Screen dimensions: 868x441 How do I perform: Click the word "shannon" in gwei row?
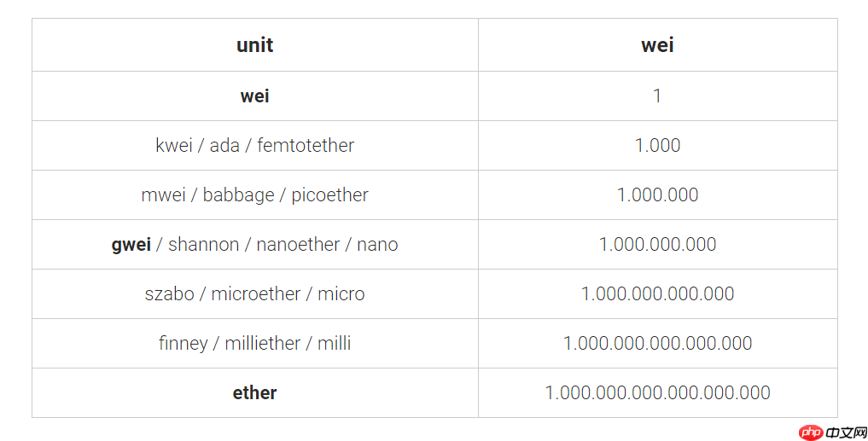click(x=203, y=244)
